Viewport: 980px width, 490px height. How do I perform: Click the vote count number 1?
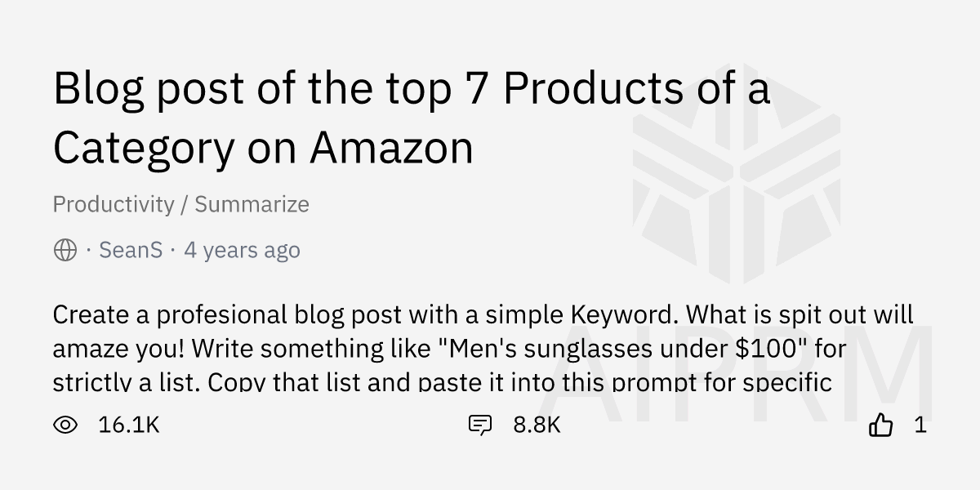click(920, 425)
